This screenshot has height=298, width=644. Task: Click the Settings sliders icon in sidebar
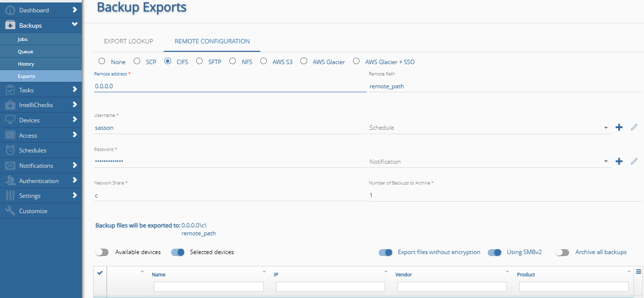pos(10,196)
